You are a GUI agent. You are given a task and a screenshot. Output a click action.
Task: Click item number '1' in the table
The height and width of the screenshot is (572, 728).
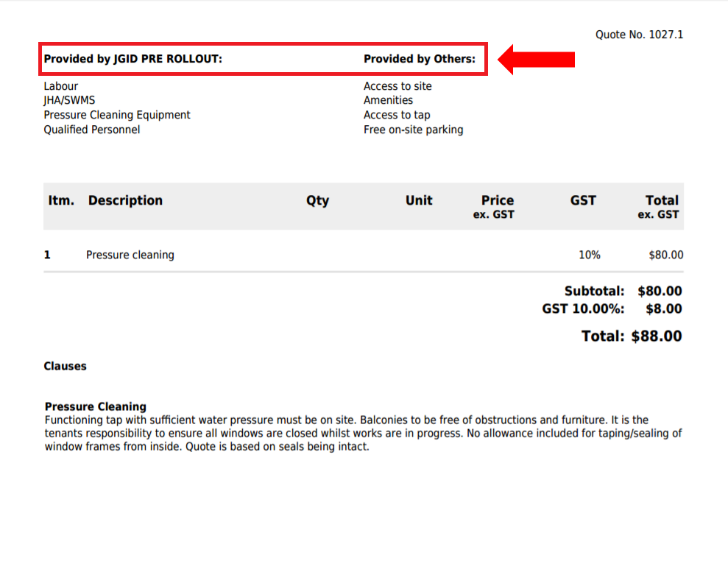47,255
